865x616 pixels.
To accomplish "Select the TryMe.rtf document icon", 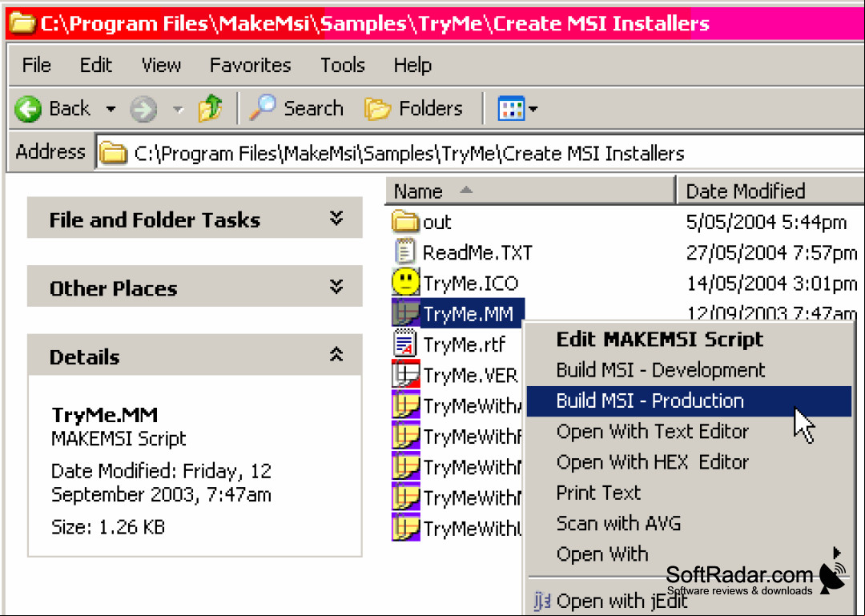I will [405, 344].
